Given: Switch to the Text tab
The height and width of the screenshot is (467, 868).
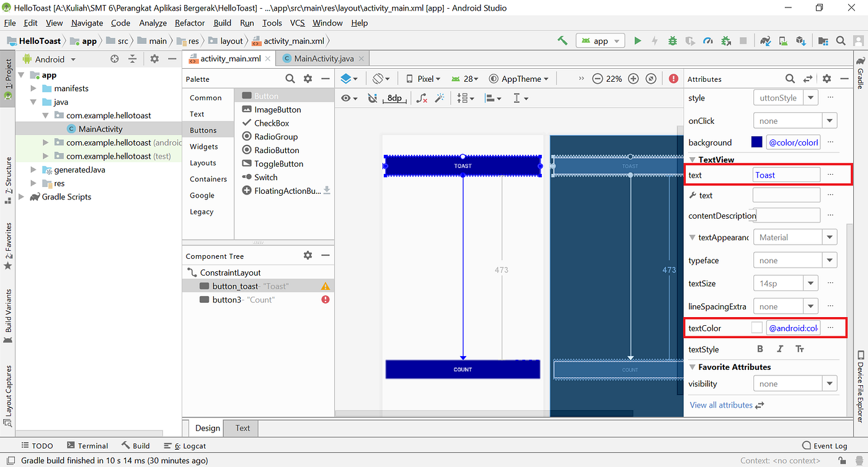Looking at the screenshot, I should click(x=242, y=428).
